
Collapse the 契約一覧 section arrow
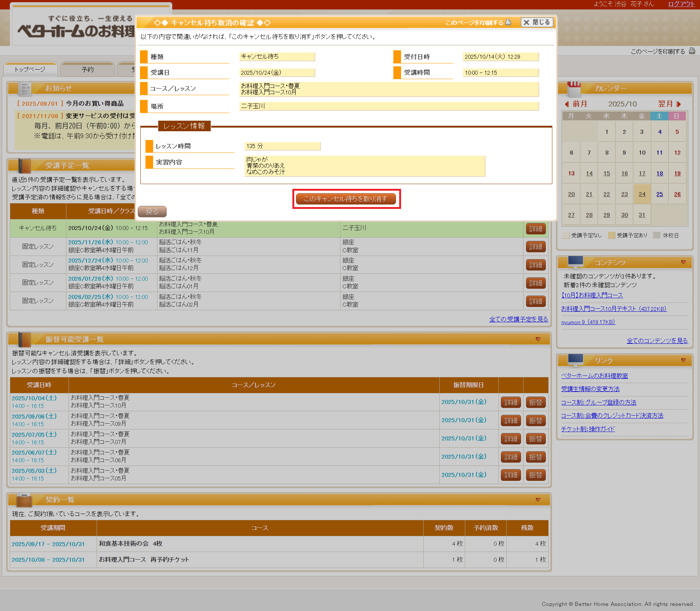[538, 500]
